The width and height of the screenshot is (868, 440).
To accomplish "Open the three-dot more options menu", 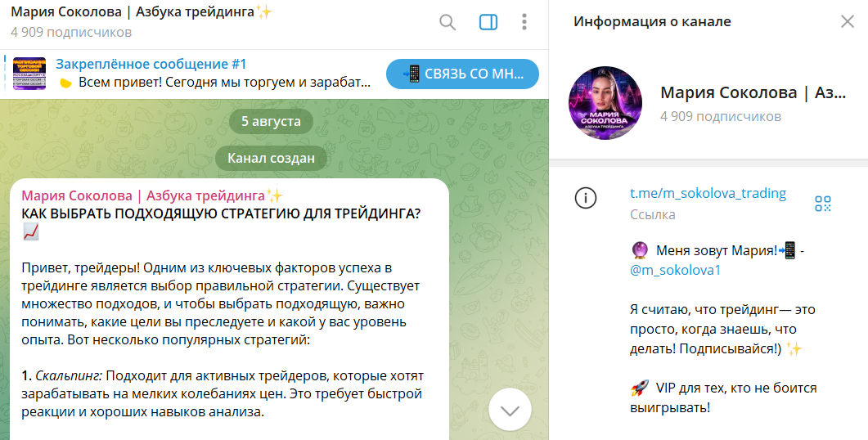I will coord(524,22).
